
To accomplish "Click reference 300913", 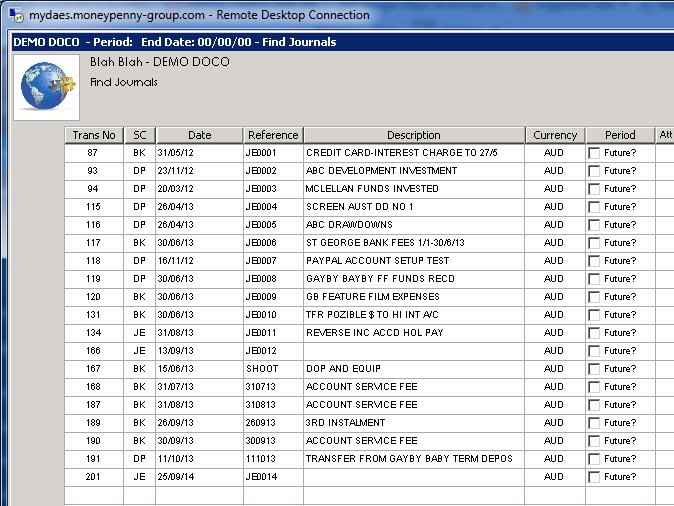I will pyautogui.click(x=260, y=441).
